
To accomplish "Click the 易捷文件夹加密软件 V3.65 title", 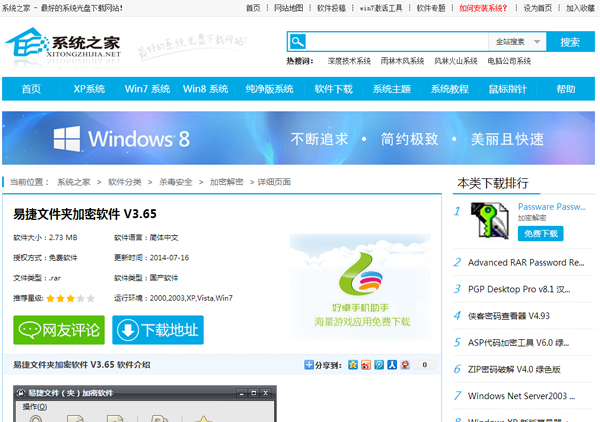I will (x=85, y=214).
